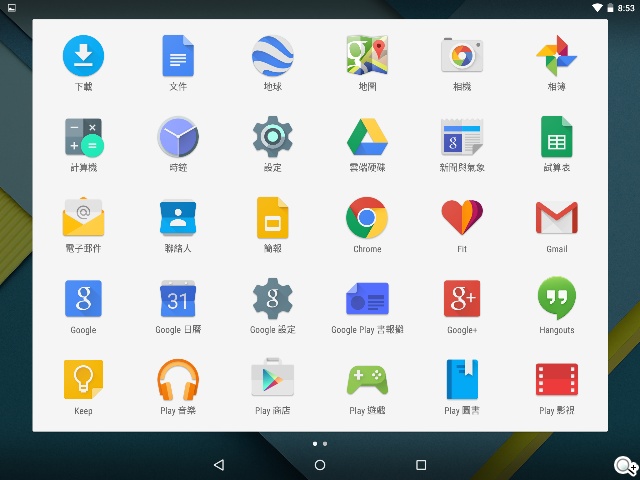Launch Google Sheets (試算表)
Viewport: 640px width, 480px height.
[557, 137]
